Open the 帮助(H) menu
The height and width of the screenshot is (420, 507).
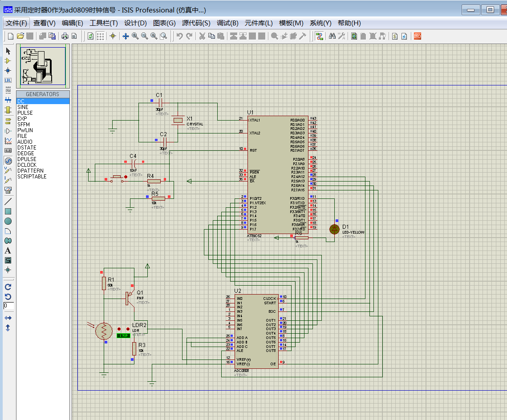point(349,23)
